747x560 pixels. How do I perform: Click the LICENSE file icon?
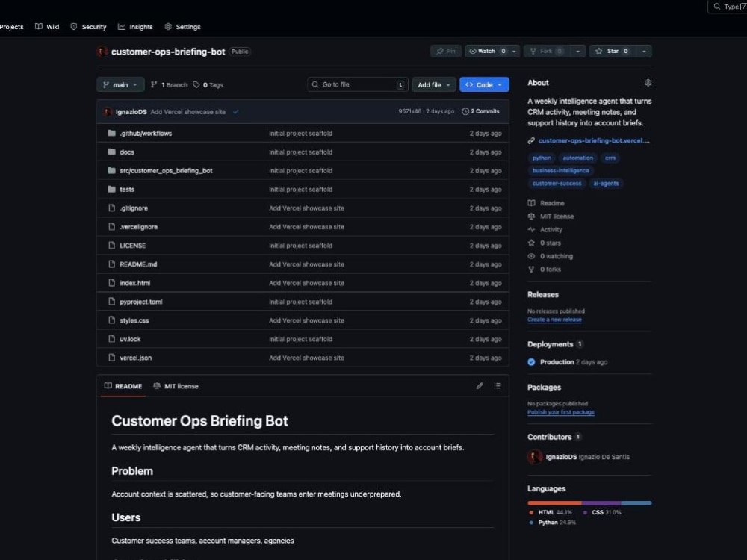tap(111, 245)
